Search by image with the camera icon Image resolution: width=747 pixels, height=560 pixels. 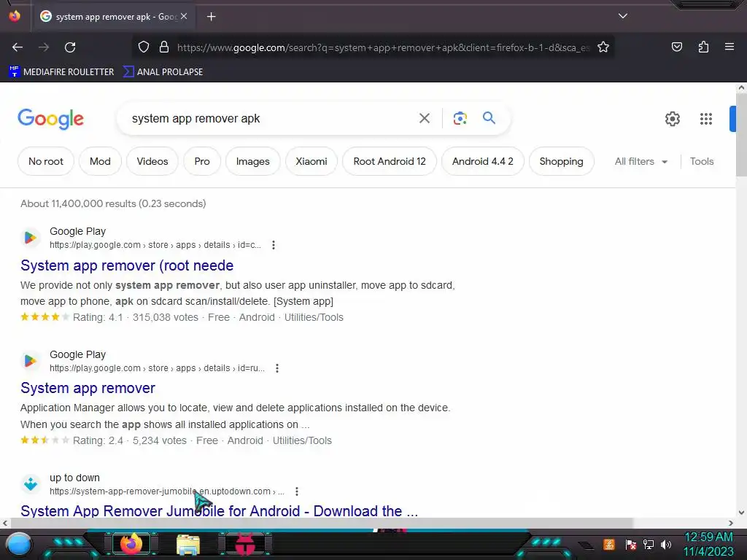[460, 118]
